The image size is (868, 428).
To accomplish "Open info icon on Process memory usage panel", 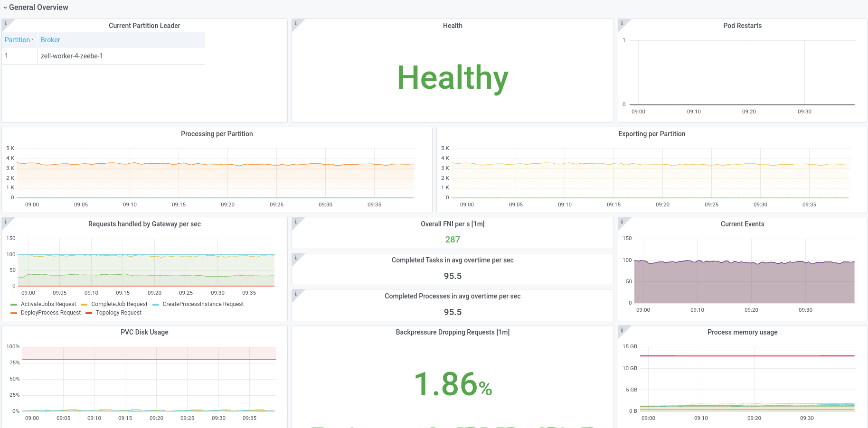I will pyautogui.click(x=622, y=330).
